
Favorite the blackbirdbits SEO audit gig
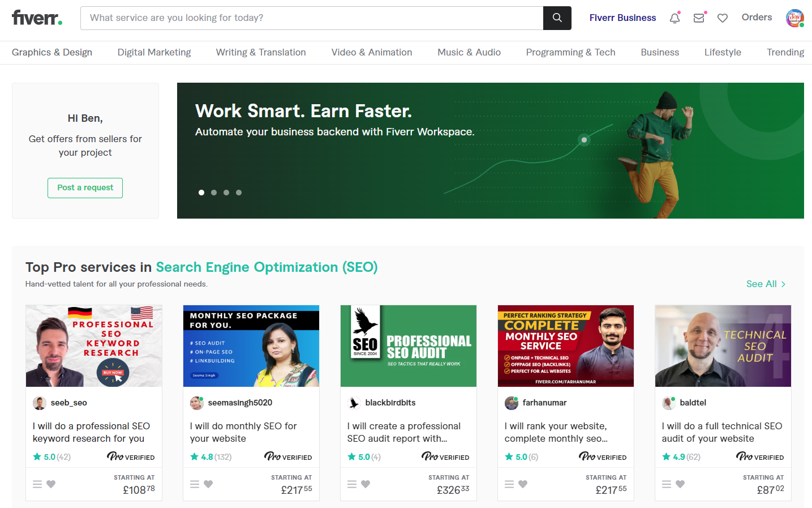366,484
